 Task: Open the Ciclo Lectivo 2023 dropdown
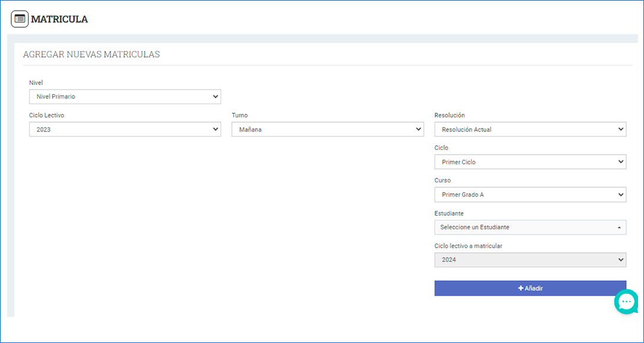pos(125,129)
